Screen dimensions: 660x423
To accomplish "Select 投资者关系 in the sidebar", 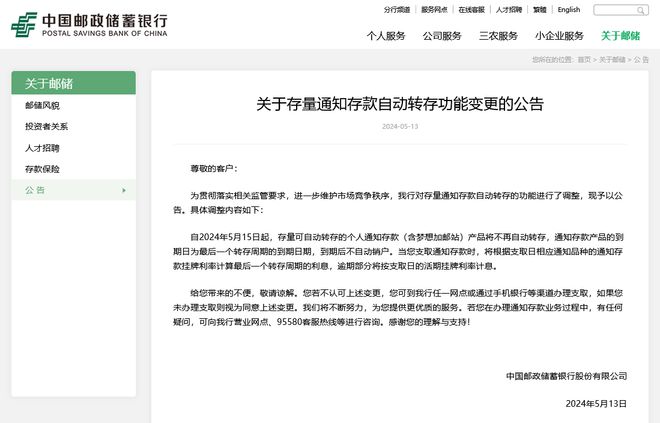I will point(46,126).
